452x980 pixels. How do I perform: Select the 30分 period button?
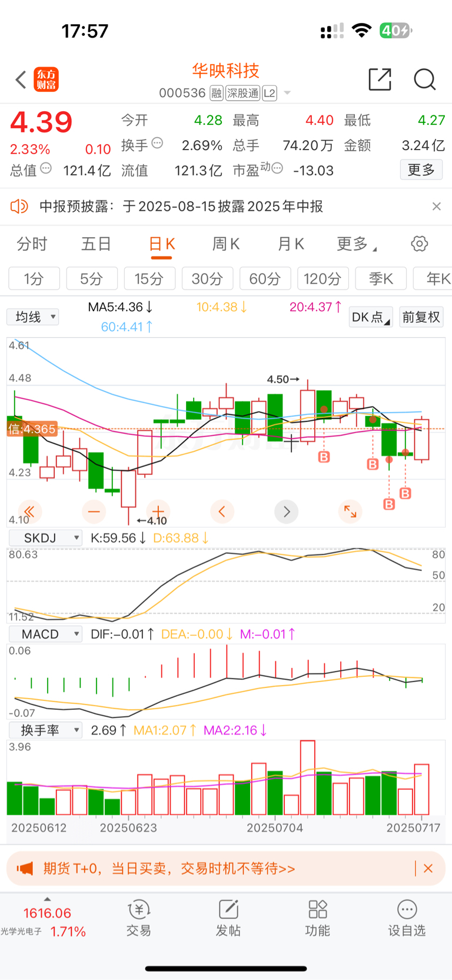(207, 278)
